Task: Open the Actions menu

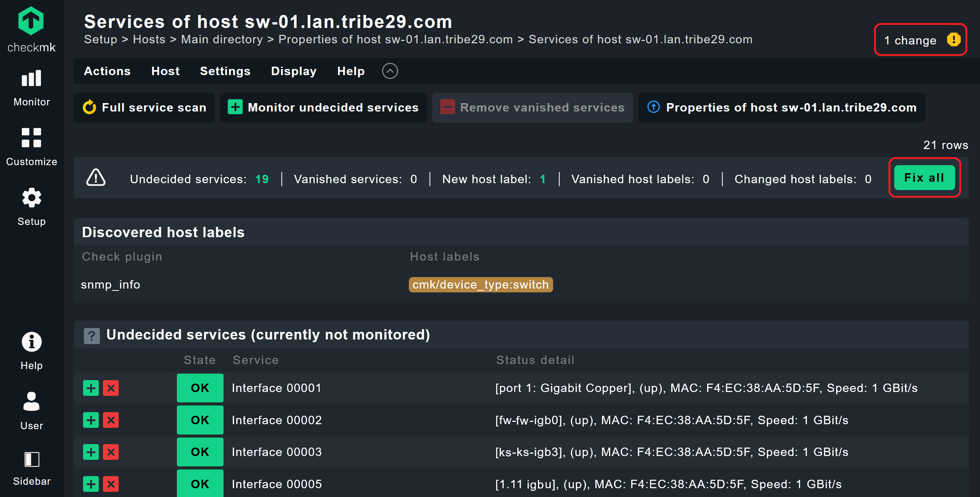Action: tap(107, 71)
